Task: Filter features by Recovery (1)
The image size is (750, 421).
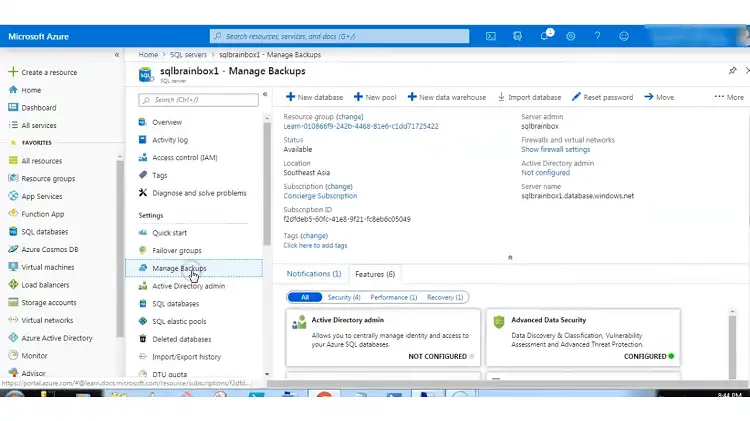Action: click(445, 297)
